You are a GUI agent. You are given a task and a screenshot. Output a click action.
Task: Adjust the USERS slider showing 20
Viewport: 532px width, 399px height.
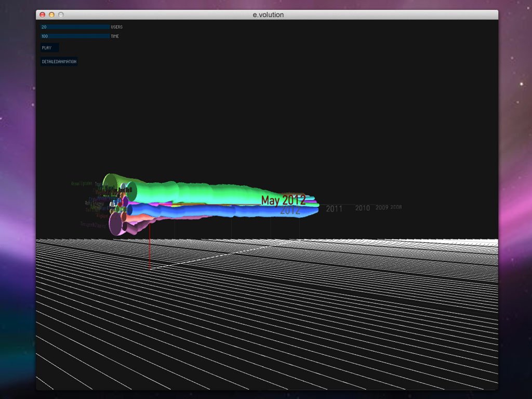point(75,27)
